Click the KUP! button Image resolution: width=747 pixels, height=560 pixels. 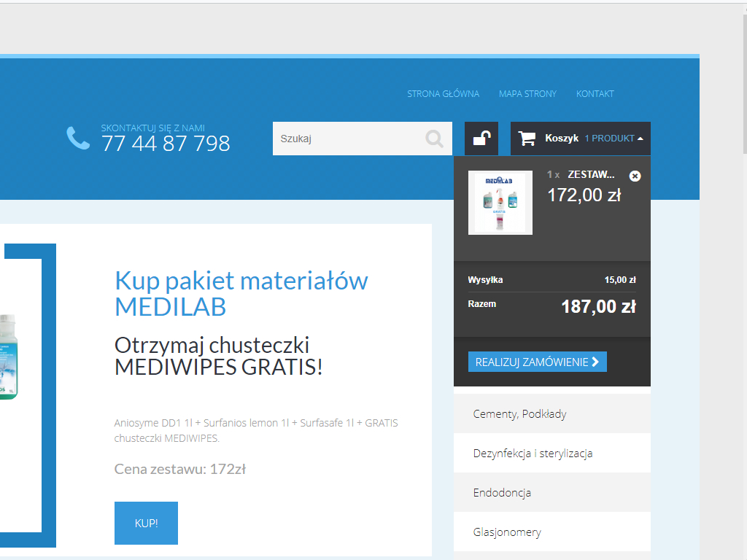pyautogui.click(x=146, y=523)
